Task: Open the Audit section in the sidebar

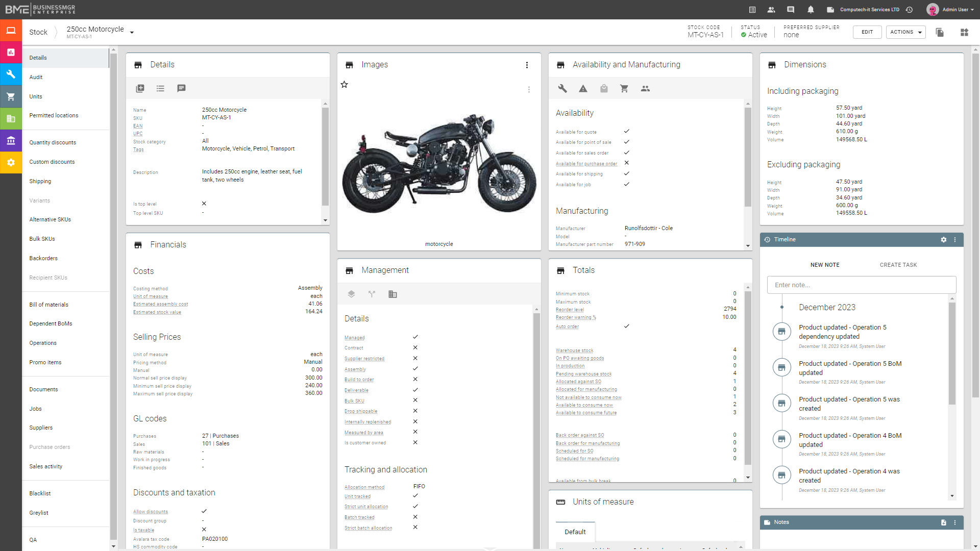Action: 36,77
